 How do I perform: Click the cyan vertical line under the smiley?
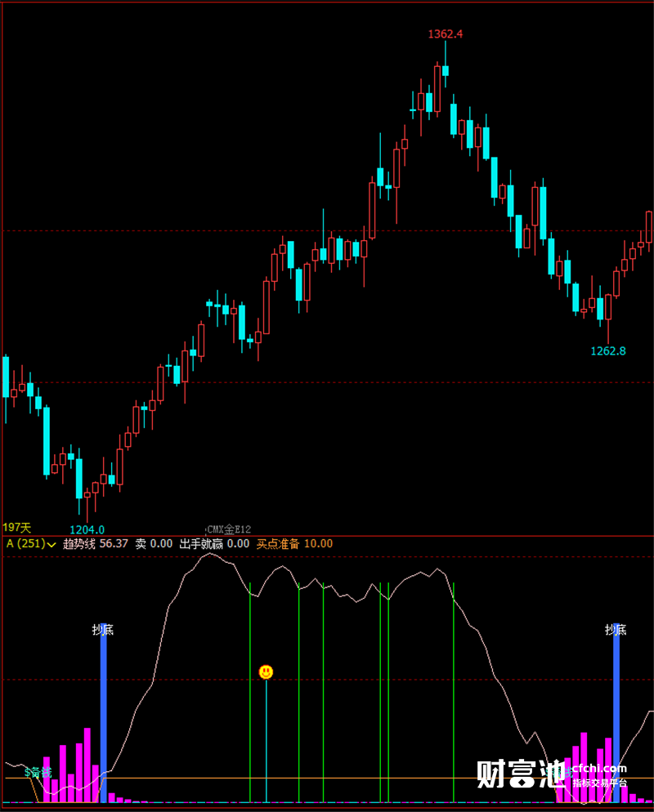click(266, 741)
